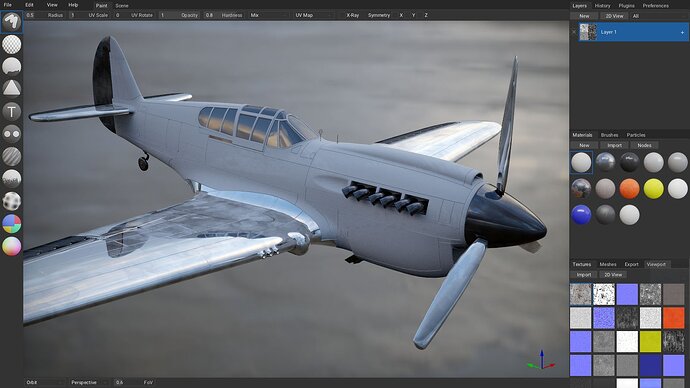
Task: Enable symmetry on Y axis
Action: tap(413, 15)
